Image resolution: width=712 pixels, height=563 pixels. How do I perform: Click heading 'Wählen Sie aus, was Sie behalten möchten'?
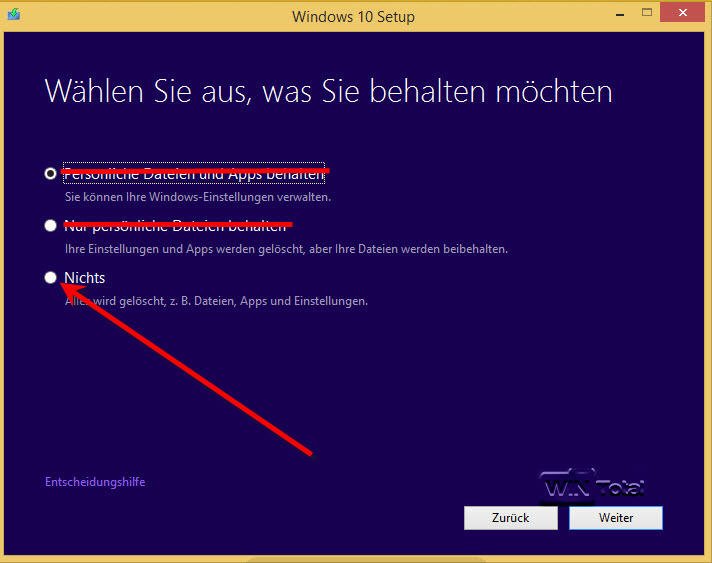click(x=329, y=91)
